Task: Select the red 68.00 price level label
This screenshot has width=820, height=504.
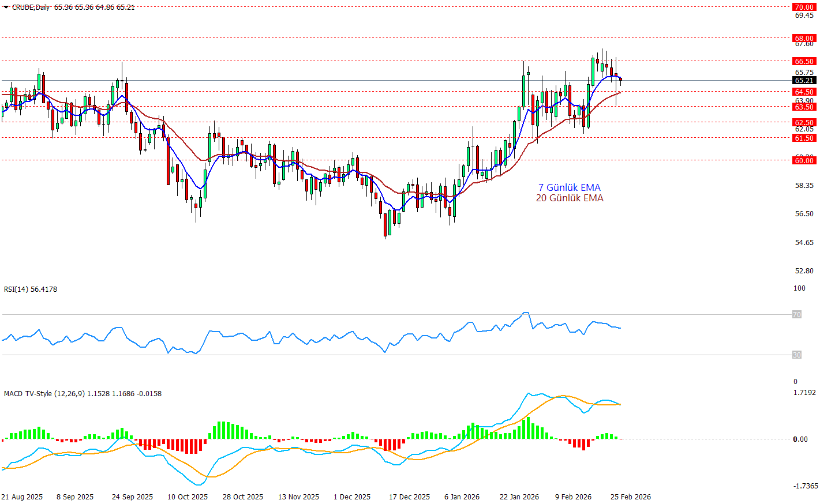Action: click(804, 39)
